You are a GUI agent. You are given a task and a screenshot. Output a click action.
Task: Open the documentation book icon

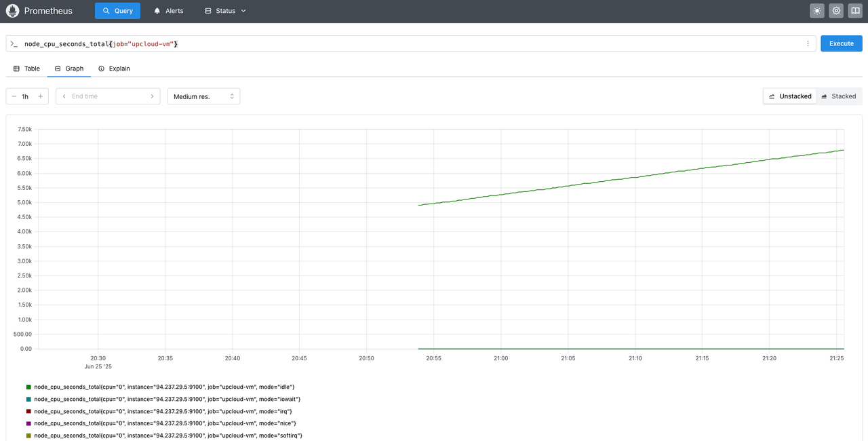pyautogui.click(x=855, y=10)
